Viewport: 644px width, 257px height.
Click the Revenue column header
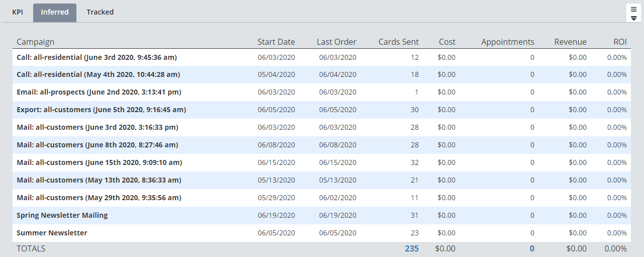[x=570, y=42]
